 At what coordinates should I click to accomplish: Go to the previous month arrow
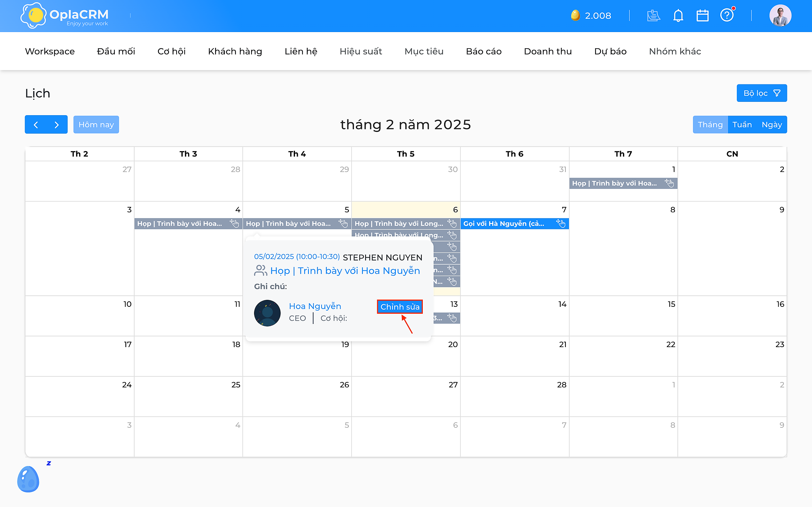[36, 125]
